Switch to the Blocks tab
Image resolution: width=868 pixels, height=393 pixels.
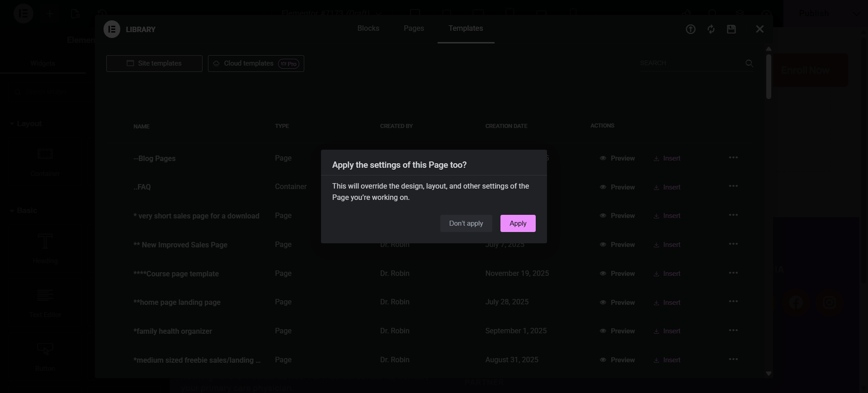(368, 28)
